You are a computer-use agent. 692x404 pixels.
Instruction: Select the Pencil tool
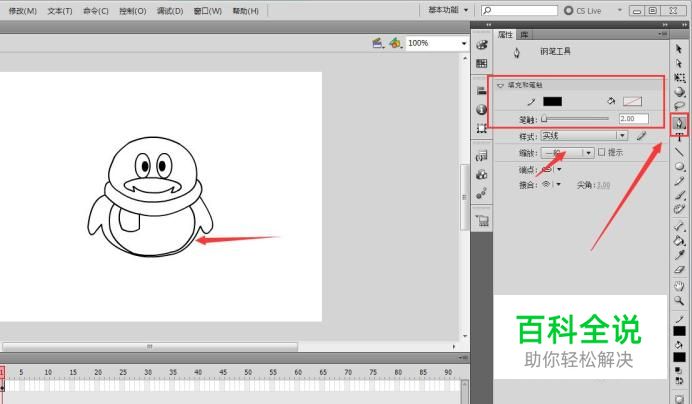(679, 181)
